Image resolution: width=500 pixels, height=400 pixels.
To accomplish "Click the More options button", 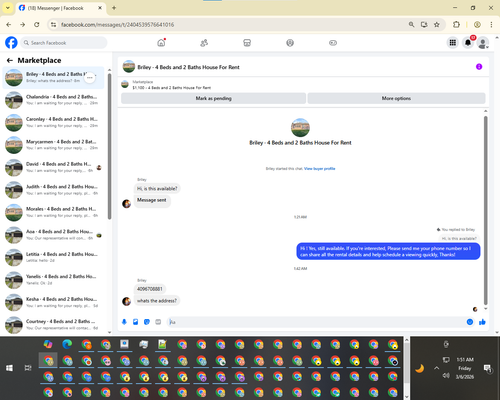I will pyautogui.click(x=396, y=98).
